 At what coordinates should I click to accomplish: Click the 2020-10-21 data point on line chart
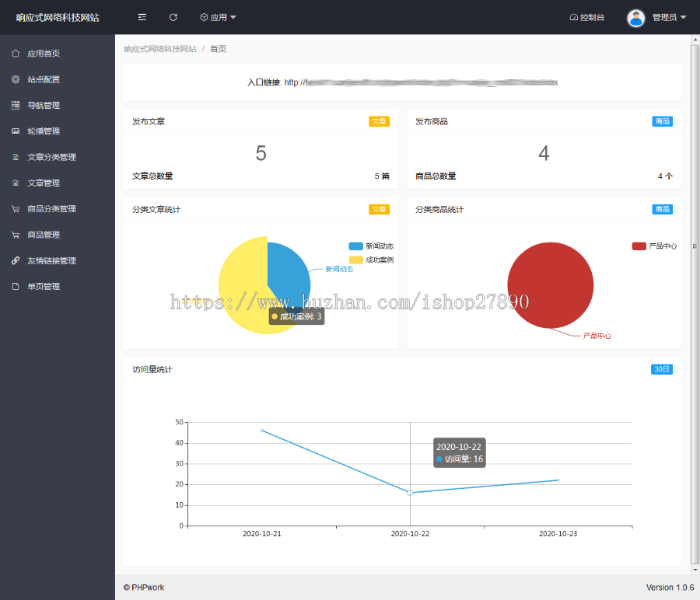click(x=261, y=431)
